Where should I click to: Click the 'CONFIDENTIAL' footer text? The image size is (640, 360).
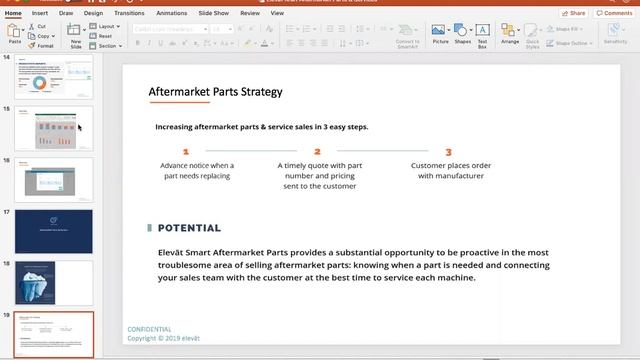tap(149, 329)
